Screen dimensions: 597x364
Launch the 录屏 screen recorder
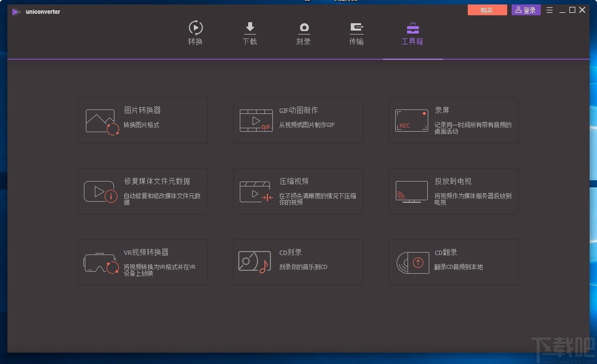453,120
